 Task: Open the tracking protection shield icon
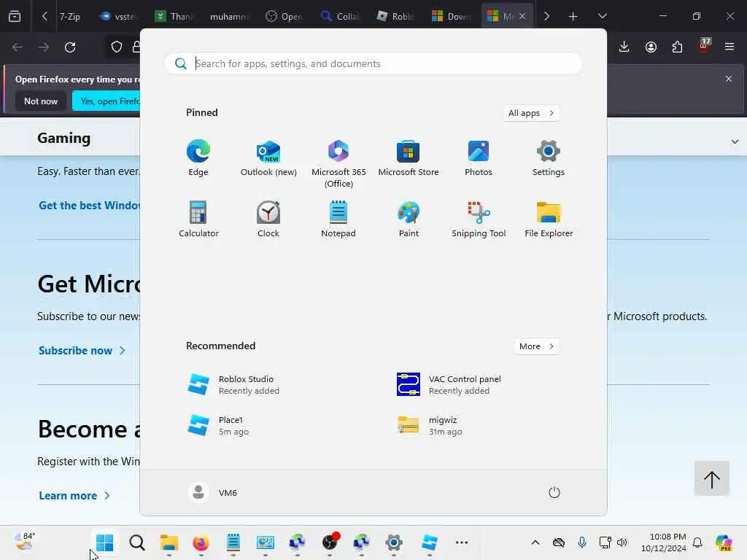tap(117, 47)
